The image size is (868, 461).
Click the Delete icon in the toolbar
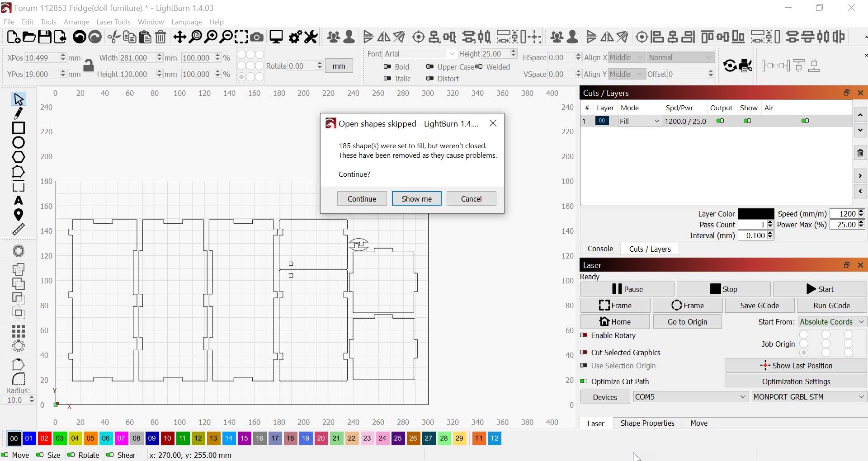pos(160,37)
